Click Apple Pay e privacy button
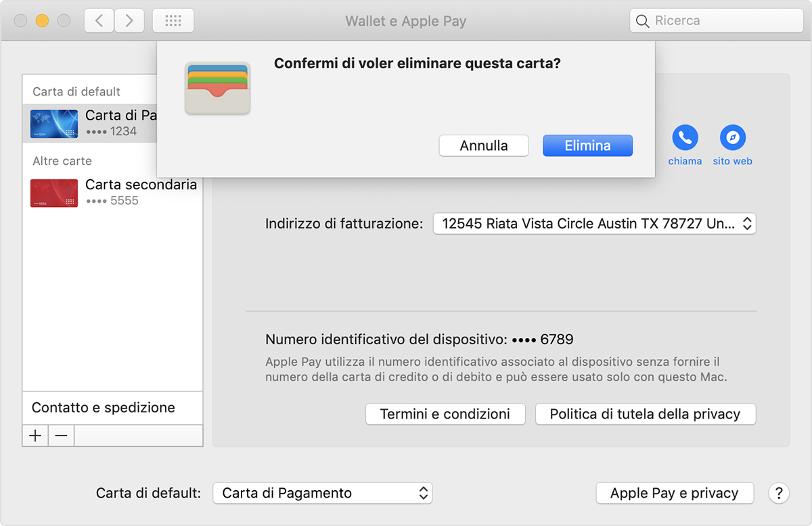 [675, 493]
